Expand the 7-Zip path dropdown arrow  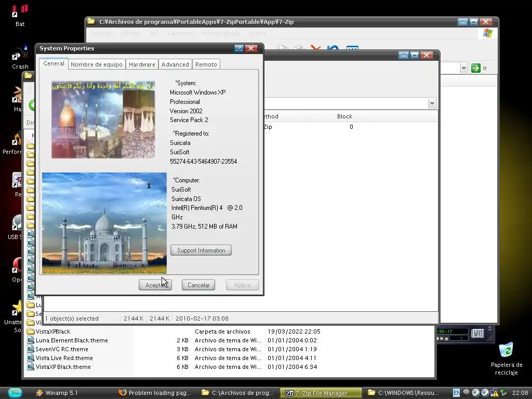click(432, 103)
